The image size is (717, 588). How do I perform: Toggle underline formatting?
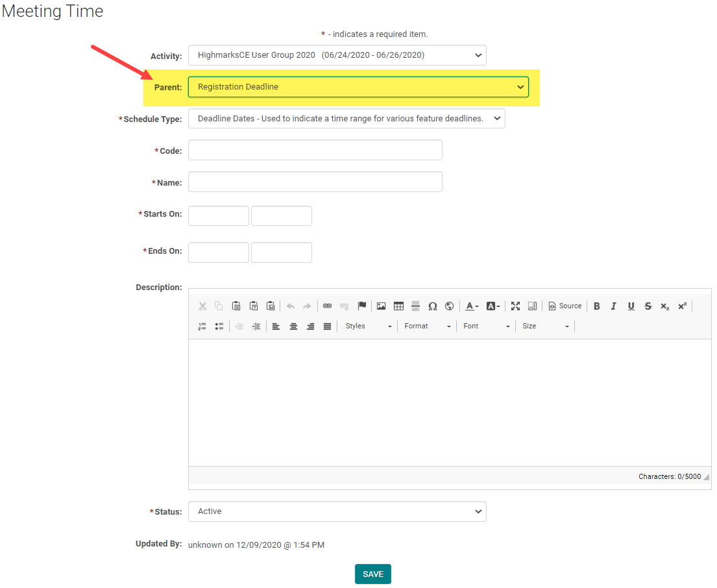pyautogui.click(x=631, y=306)
